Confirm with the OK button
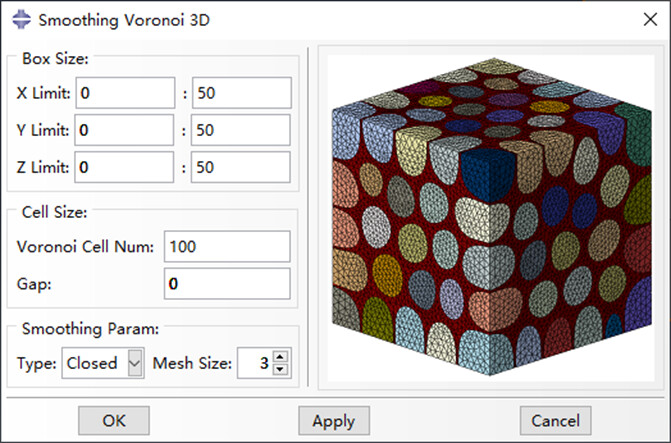This screenshot has height=443, width=671. [x=114, y=421]
